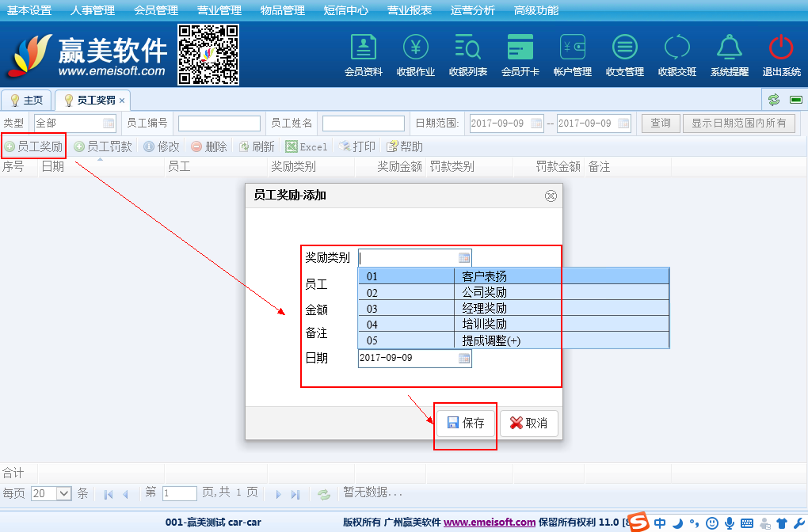Click the 员工罚款 toolbar button
808x532 pixels.
pyautogui.click(x=102, y=146)
